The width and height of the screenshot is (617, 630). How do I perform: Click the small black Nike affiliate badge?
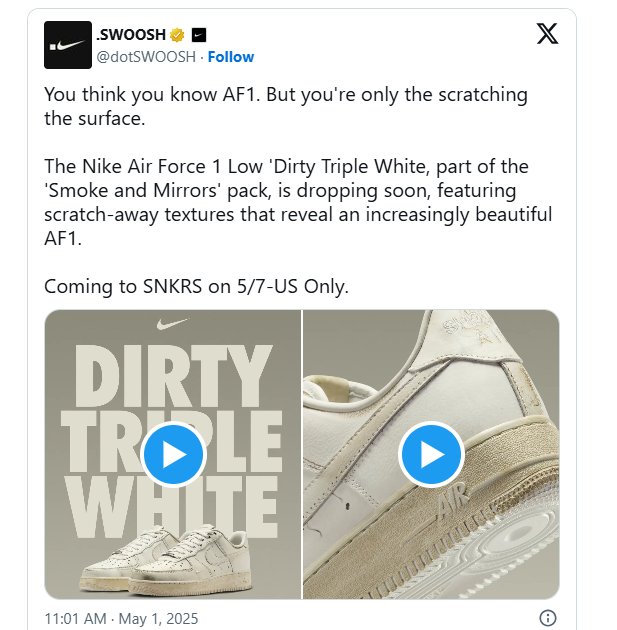tap(198, 35)
